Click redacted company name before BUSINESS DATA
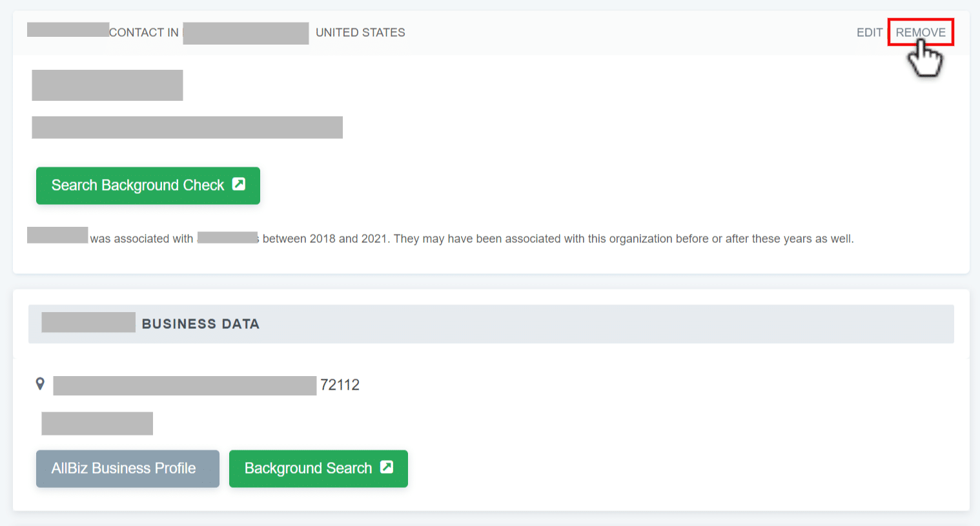The height and width of the screenshot is (526, 980). point(88,322)
